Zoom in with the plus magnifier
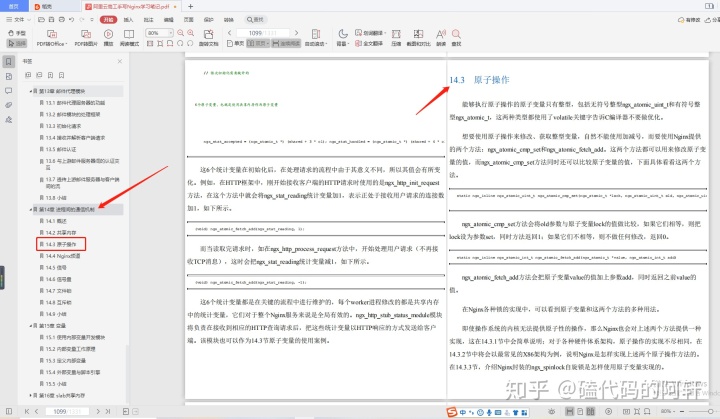This screenshot has height=419, width=720. (191, 33)
